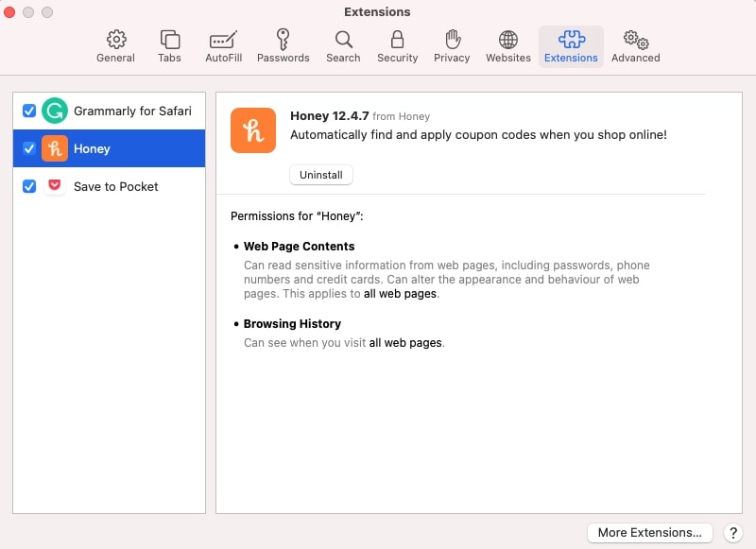Close the Extensions window with red button

tap(9, 12)
